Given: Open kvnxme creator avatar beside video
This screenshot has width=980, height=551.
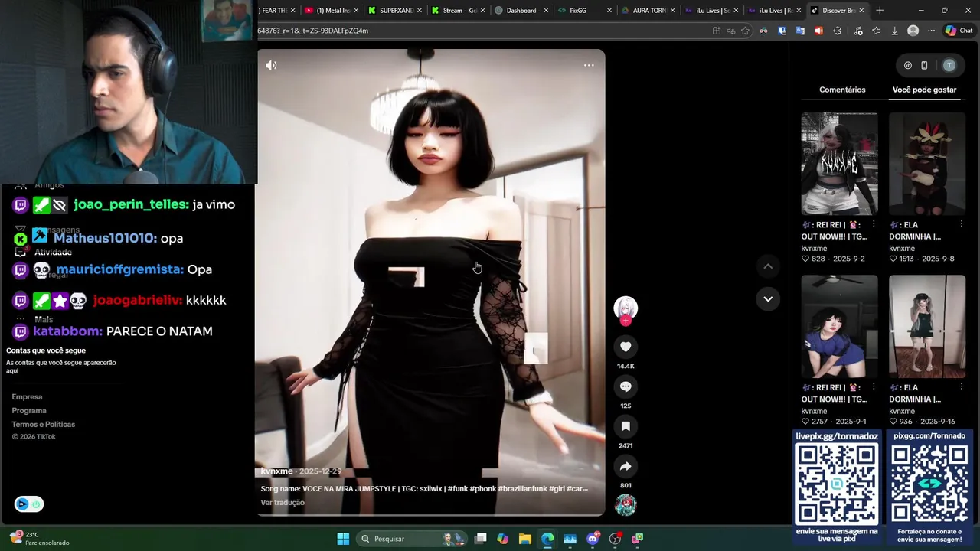Looking at the screenshot, I should pos(626,308).
